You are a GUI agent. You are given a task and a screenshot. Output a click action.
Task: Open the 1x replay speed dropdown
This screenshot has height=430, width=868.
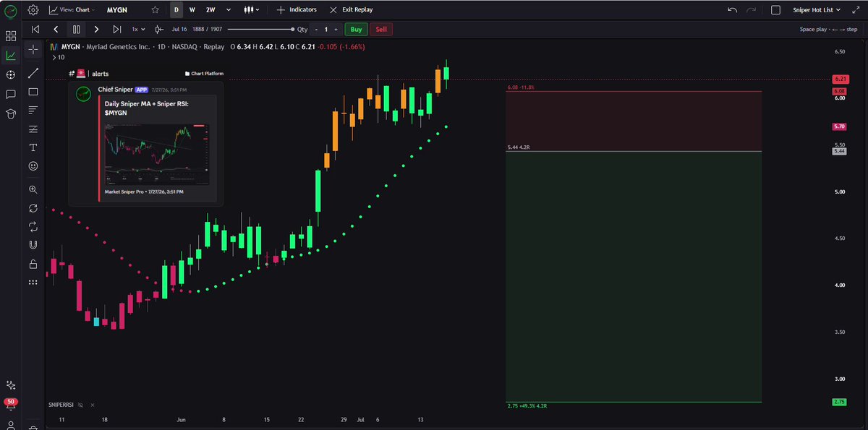click(137, 30)
